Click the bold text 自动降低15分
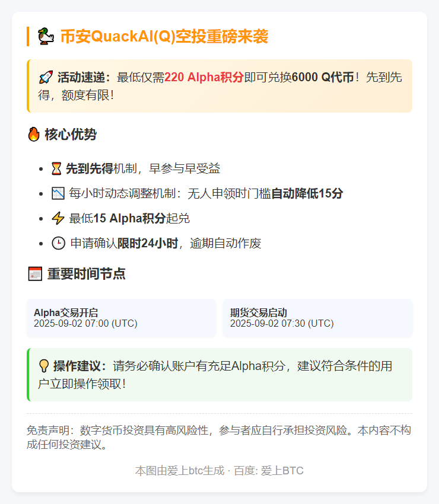Image resolution: width=439 pixels, height=504 pixels. tap(307, 193)
